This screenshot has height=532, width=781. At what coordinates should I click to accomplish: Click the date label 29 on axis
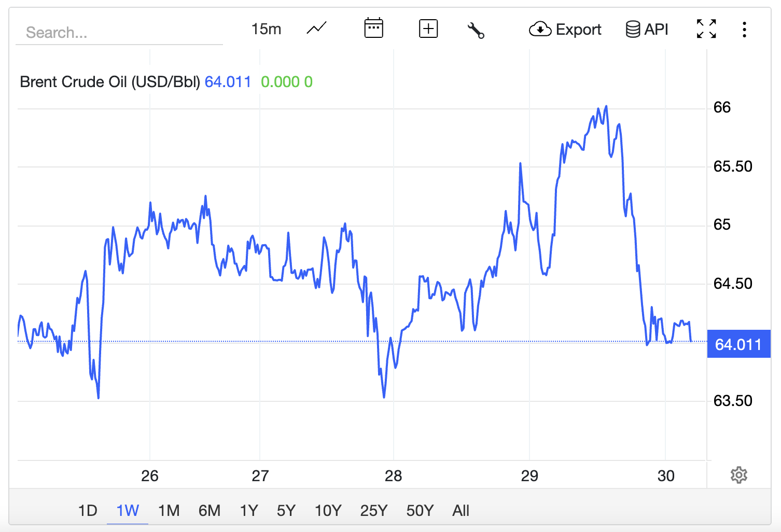tap(529, 476)
